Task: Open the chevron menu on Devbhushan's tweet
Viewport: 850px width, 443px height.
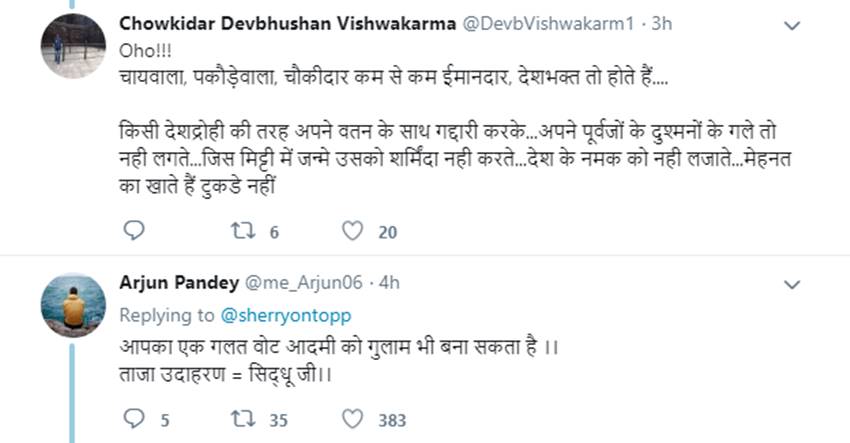Action: [790, 24]
